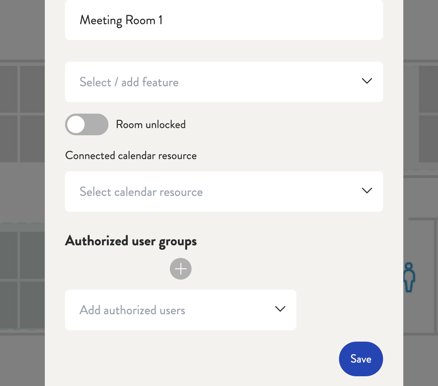This screenshot has width=438, height=386.
Task: Edit the Meeting Room 1 name field
Action: pyautogui.click(x=224, y=20)
